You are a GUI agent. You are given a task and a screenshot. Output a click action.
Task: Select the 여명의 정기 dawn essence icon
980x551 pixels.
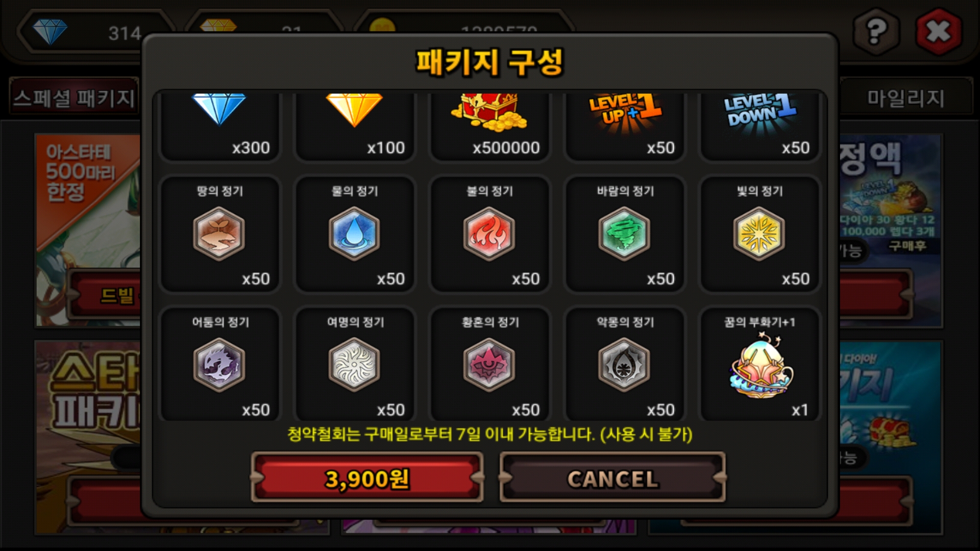(354, 365)
